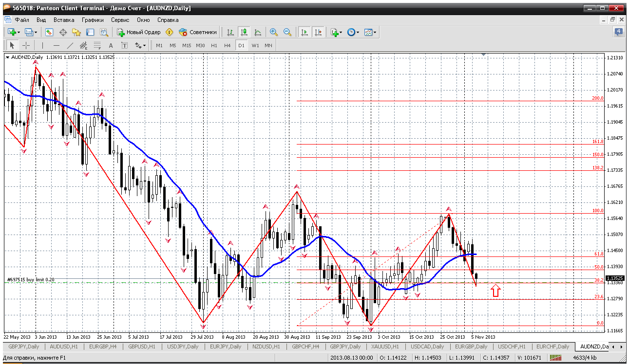Switch to the XAUUSD,H1 chart tab
The image size is (628, 364).
pos(384,346)
